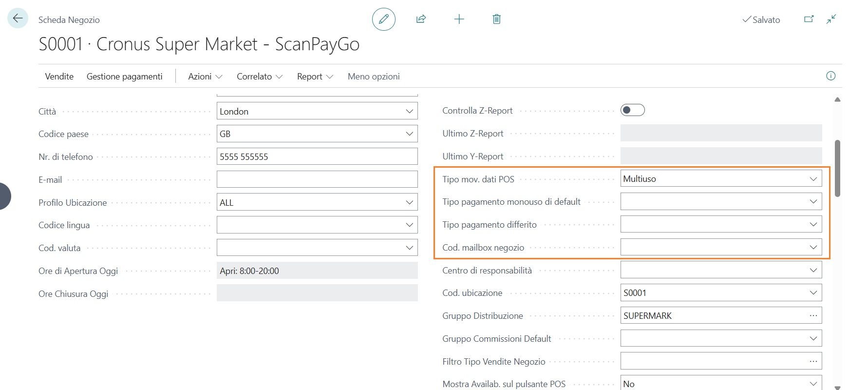Click the page title S0001 Cronus Super Market
This screenshot has height=390, width=868.
[199, 44]
